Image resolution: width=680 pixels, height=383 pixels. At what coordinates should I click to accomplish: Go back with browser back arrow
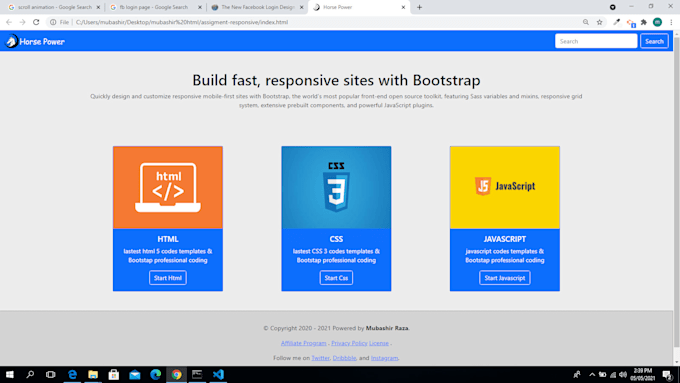[x=9, y=22]
